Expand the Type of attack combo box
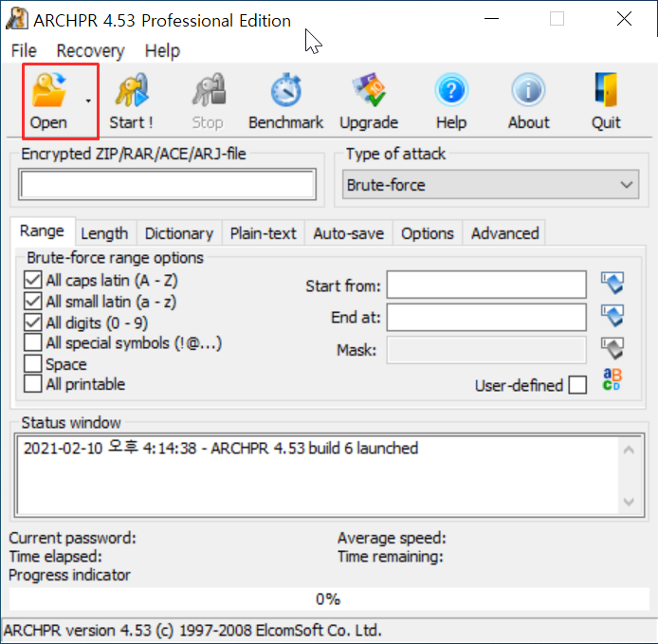The width and height of the screenshot is (658, 644). pyautogui.click(x=490, y=185)
